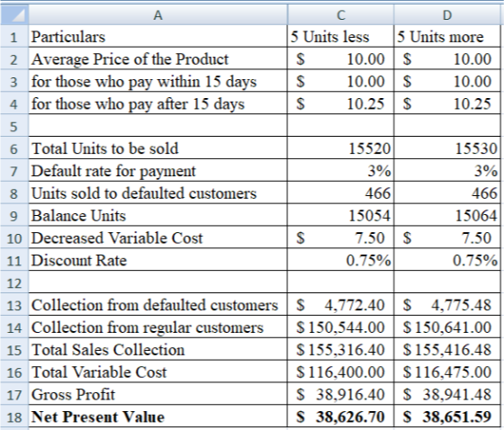This screenshot has width=504, height=430.
Task: Click the $4,772.40 cell
Action: click(341, 305)
